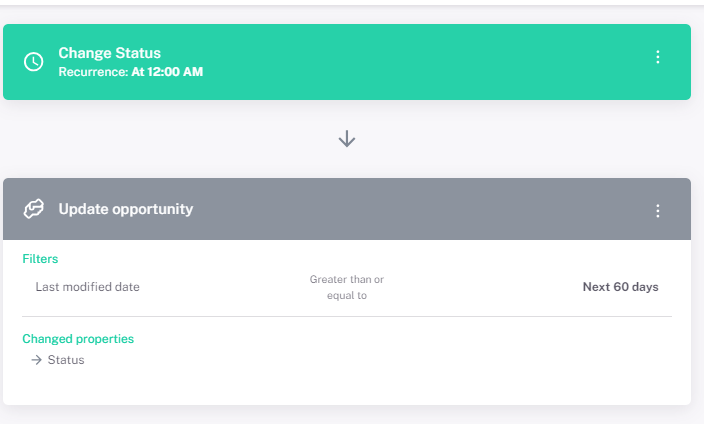This screenshot has height=424, width=704.
Task: Click the Next 60 days filter value
Action: point(620,287)
